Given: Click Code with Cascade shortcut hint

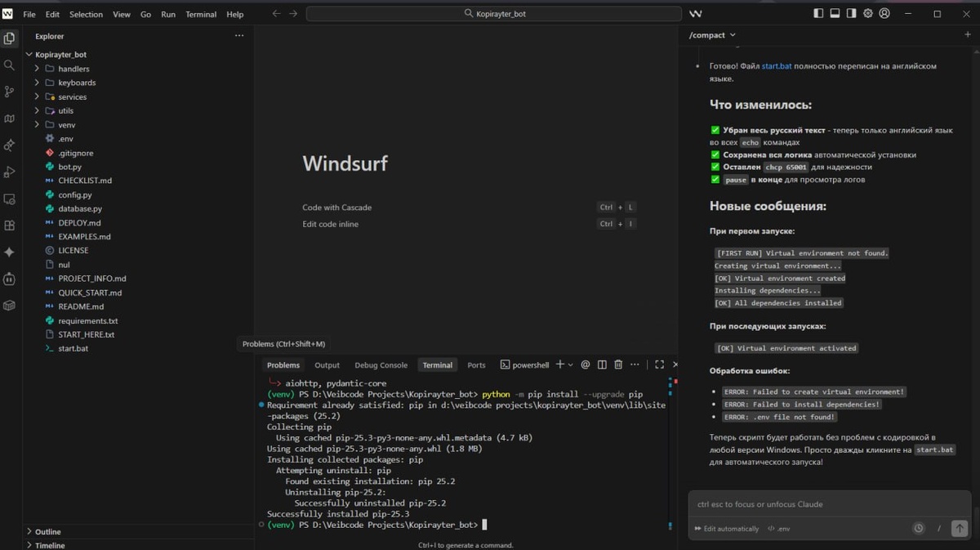Looking at the screenshot, I should click(336, 208).
